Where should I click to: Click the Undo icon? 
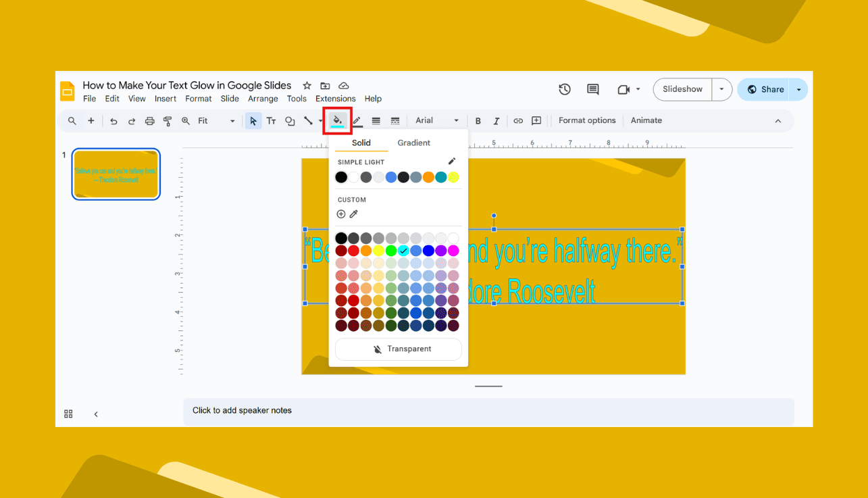pyautogui.click(x=114, y=120)
